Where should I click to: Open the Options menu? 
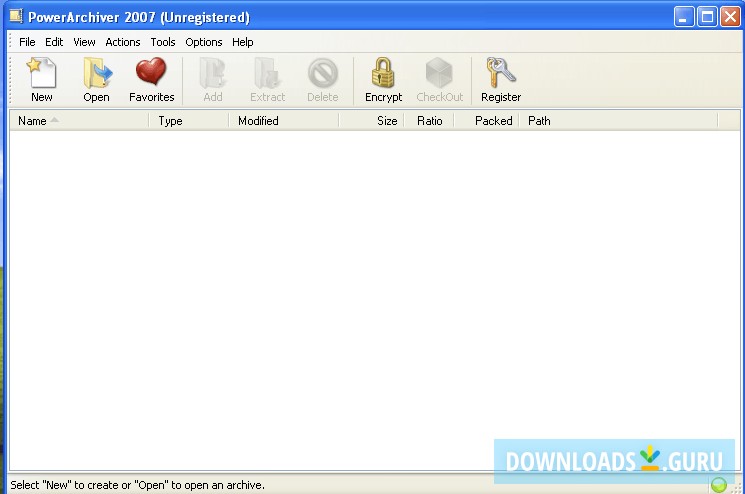click(204, 42)
